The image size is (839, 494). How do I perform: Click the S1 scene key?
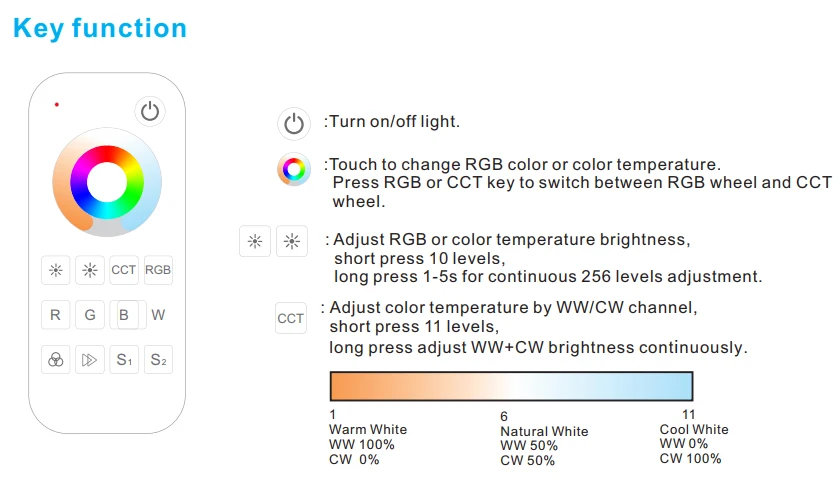[124, 360]
